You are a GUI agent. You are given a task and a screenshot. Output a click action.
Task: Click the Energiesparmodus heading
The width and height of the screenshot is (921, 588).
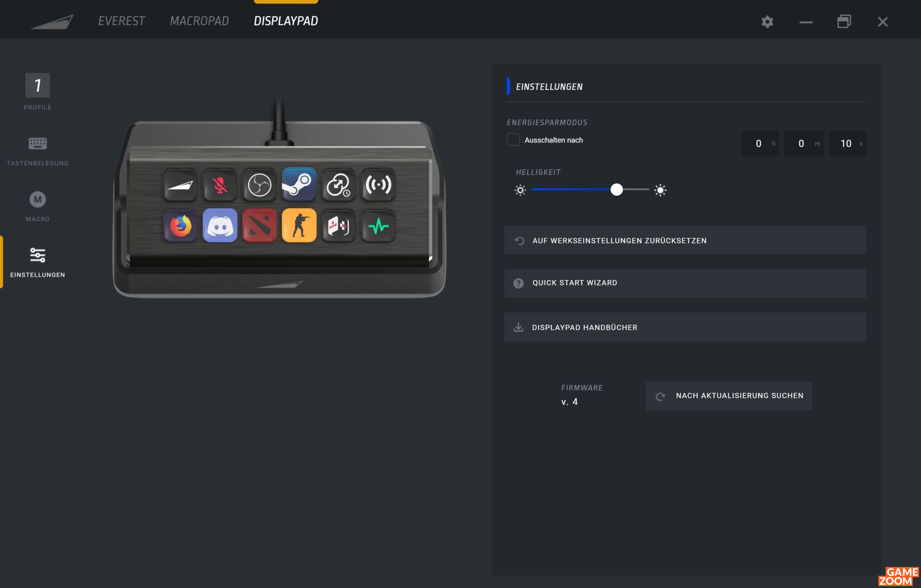pyautogui.click(x=547, y=123)
